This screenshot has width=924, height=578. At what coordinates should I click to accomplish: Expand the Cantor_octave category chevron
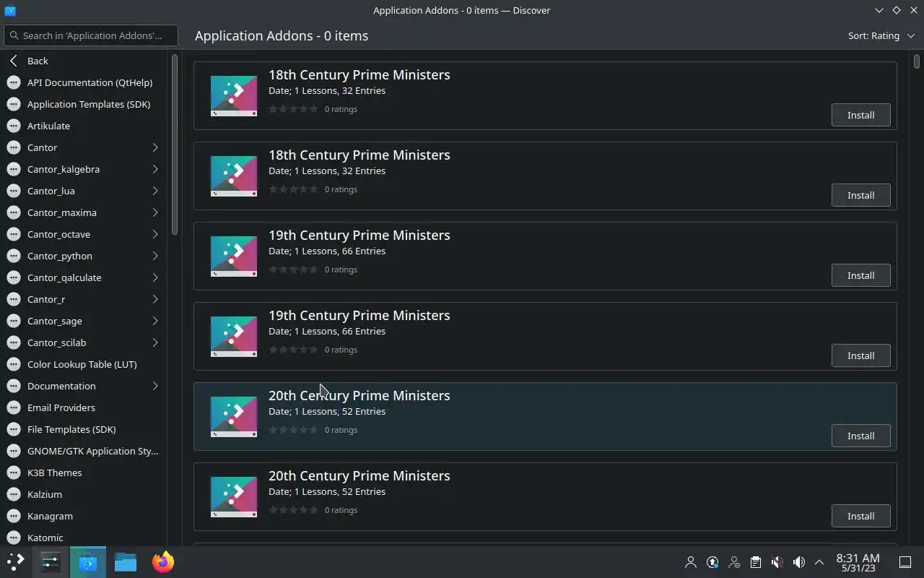(x=155, y=234)
